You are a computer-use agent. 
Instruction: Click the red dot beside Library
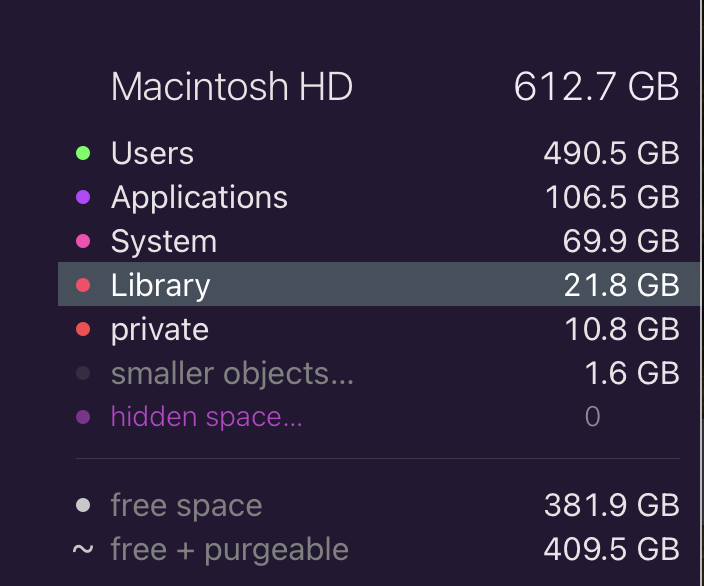pyautogui.click(x=83, y=286)
